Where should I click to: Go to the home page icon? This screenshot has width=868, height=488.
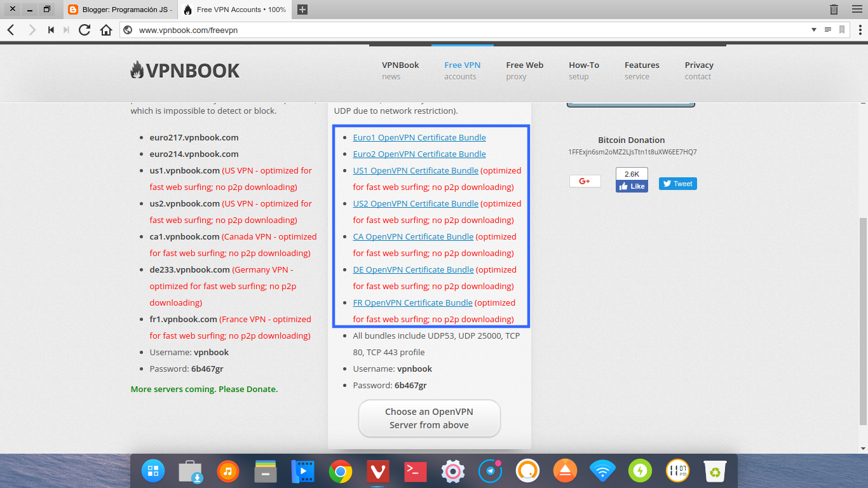[106, 30]
